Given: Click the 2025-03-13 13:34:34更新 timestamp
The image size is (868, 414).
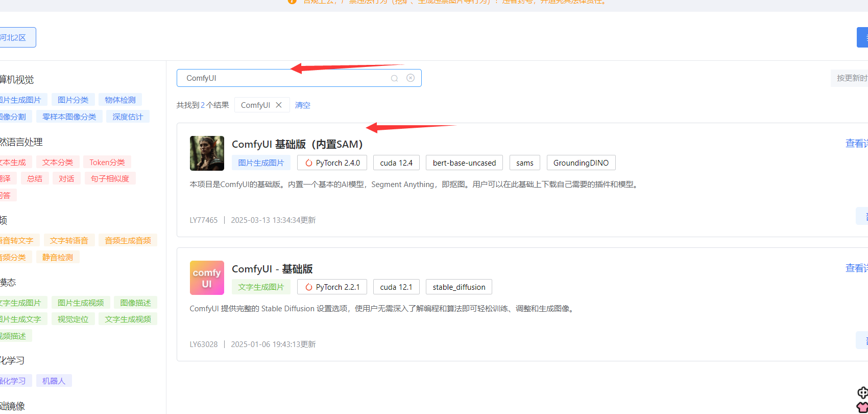Looking at the screenshot, I should click(273, 220).
